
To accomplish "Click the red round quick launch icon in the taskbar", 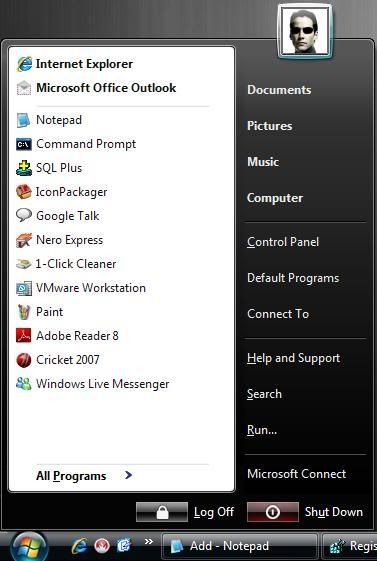I will tap(102, 546).
